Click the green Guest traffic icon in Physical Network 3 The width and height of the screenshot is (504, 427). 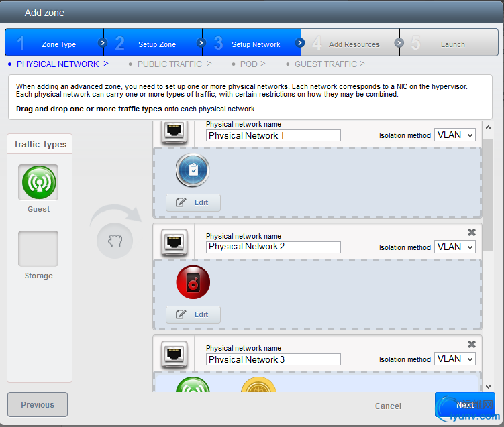tap(193, 384)
